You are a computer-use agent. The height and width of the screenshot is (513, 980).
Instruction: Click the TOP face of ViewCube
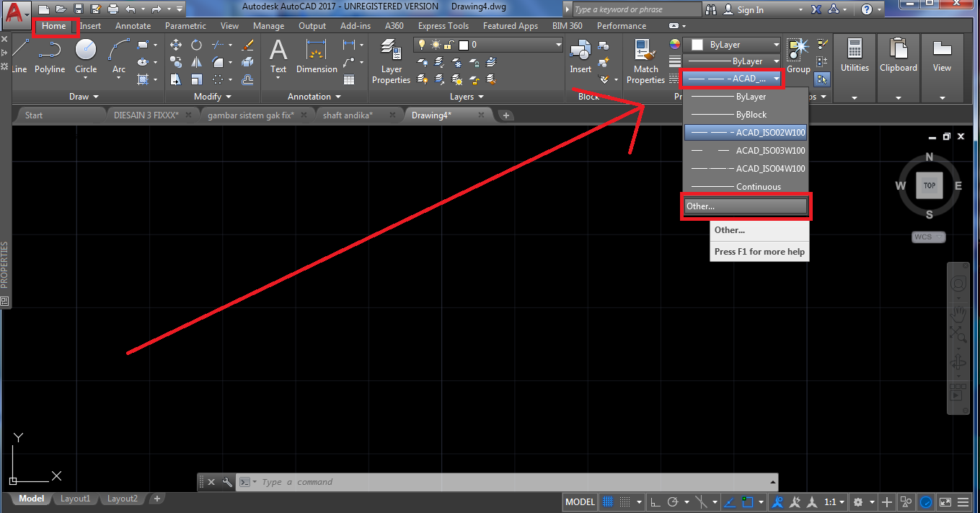[929, 185]
